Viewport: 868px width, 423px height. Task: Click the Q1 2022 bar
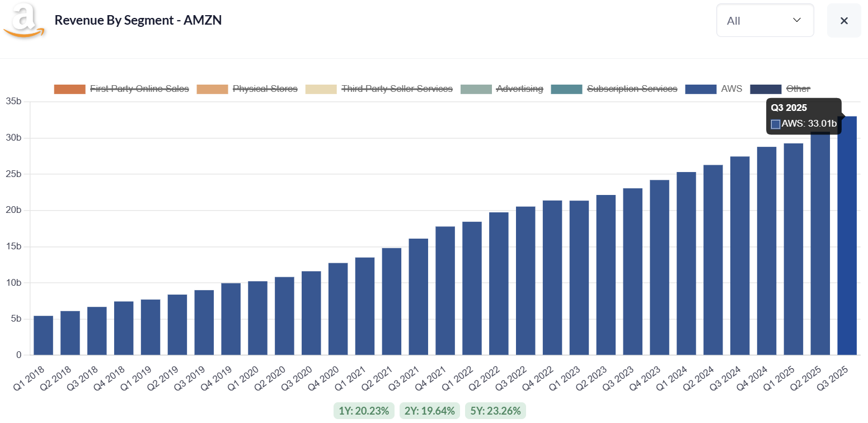pyautogui.click(x=472, y=288)
